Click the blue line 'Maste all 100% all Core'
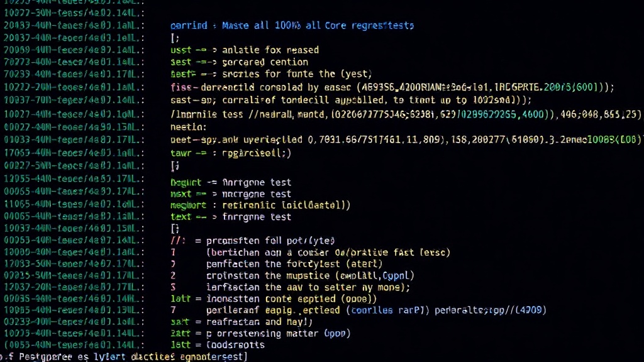This screenshot has height=362, width=644. click(292, 25)
